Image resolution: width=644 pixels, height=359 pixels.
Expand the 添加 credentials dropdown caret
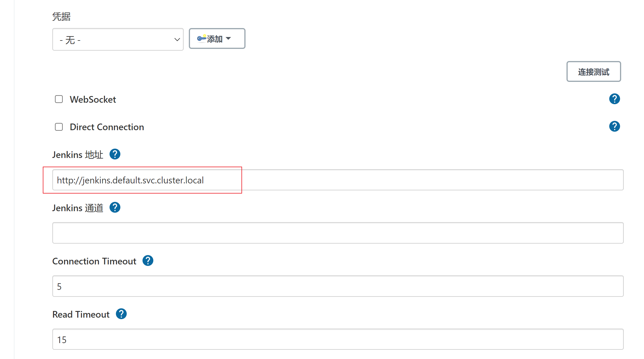tap(228, 38)
